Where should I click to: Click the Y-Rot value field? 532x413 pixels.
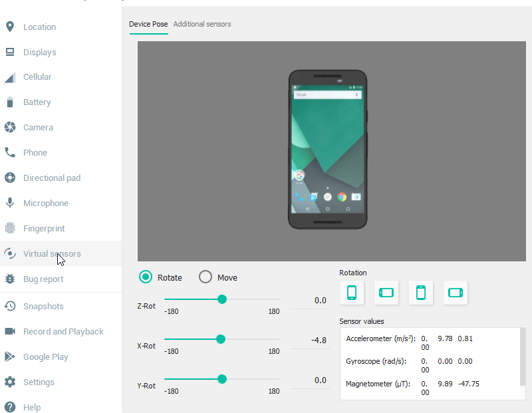pos(311,380)
